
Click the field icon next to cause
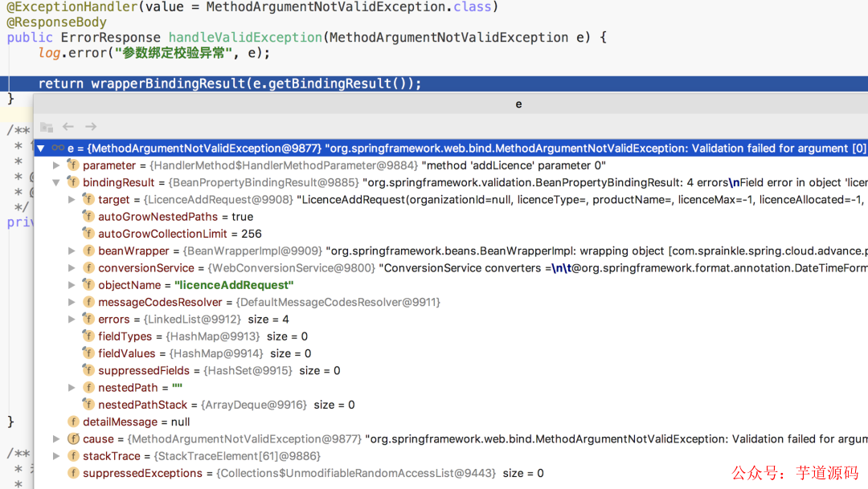coord(73,438)
